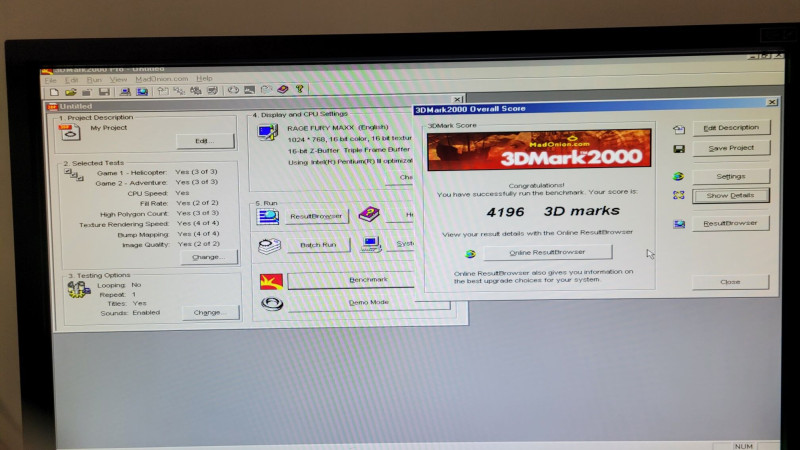Open Settings from the score dialog
The height and width of the screenshot is (450, 800).
coord(731,177)
